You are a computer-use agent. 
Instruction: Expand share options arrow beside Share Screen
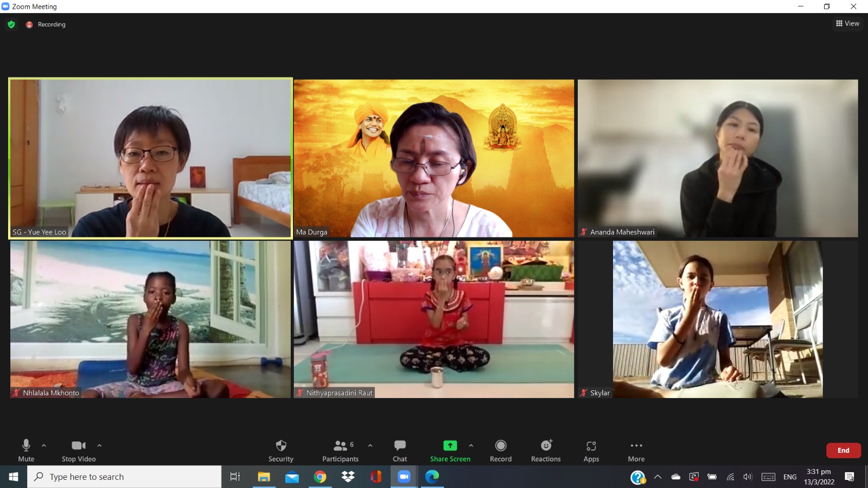(x=471, y=446)
